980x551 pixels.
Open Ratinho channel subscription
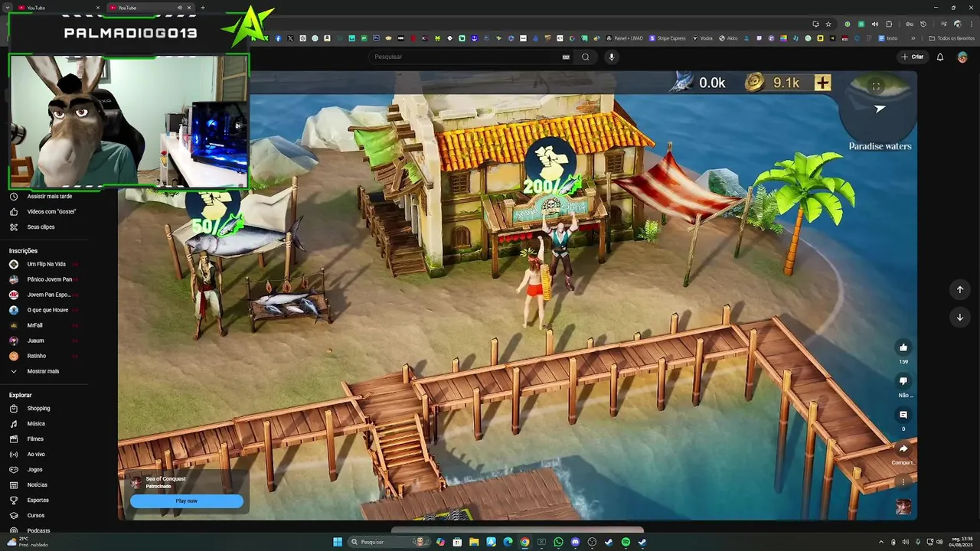[36, 356]
